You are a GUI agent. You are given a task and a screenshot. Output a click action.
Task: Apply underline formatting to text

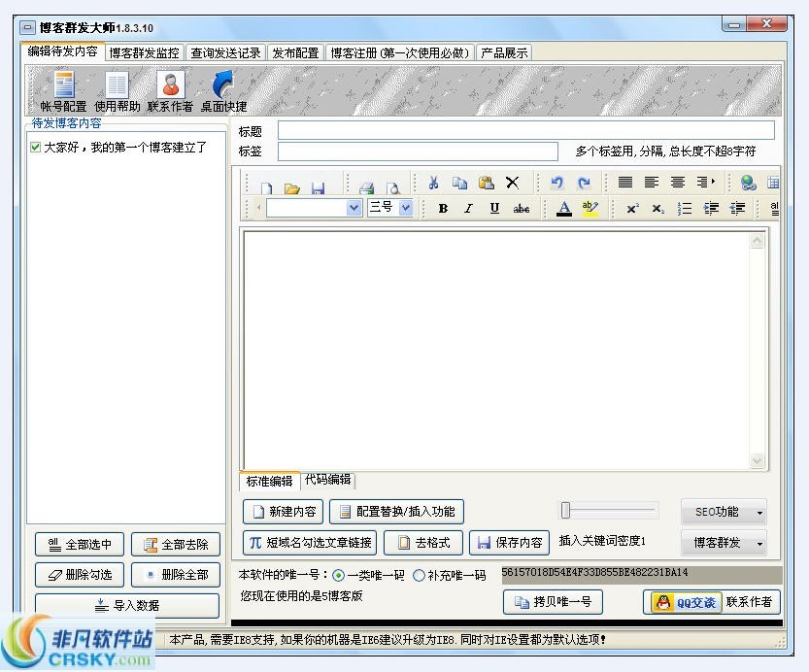[x=494, y=208]
